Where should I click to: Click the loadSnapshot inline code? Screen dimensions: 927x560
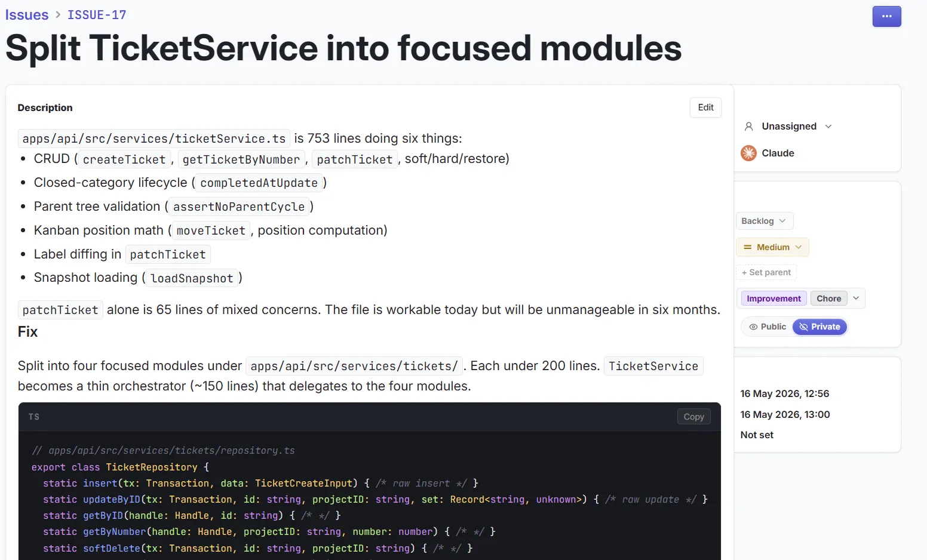[x=192, y=278]
